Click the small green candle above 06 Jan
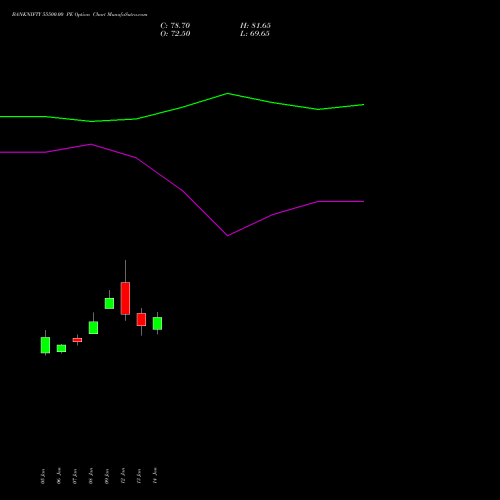The width and height of the screenshot is (500, 500). point(61,348)
